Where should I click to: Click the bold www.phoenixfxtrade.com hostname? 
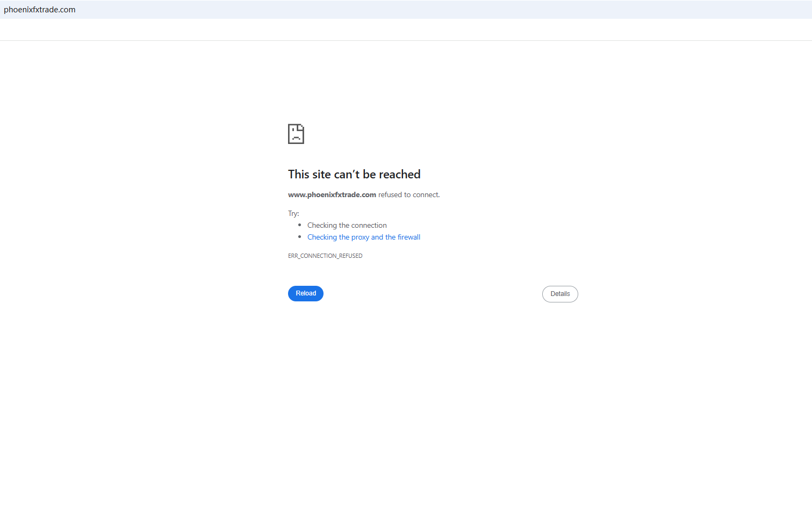[332, 194]
